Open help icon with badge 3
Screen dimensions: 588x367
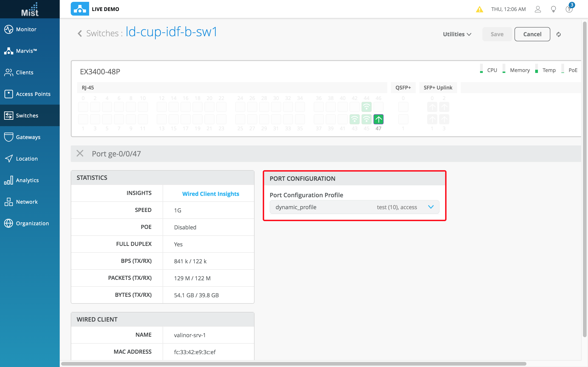pyautogui.click(x=569, y=9)
